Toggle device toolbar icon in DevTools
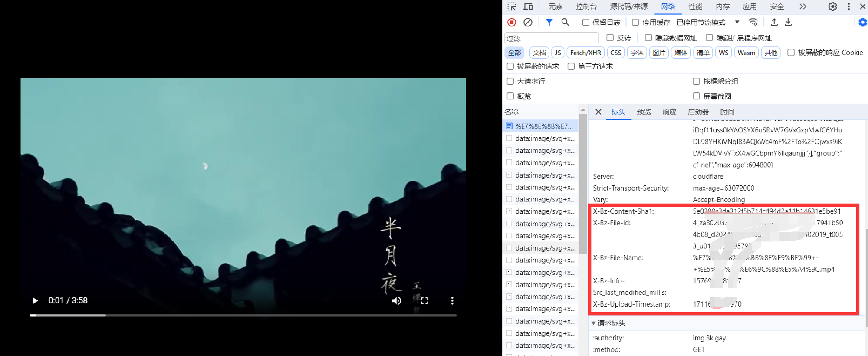This screenshot has height=356, width=868. [x=528, y=7]
